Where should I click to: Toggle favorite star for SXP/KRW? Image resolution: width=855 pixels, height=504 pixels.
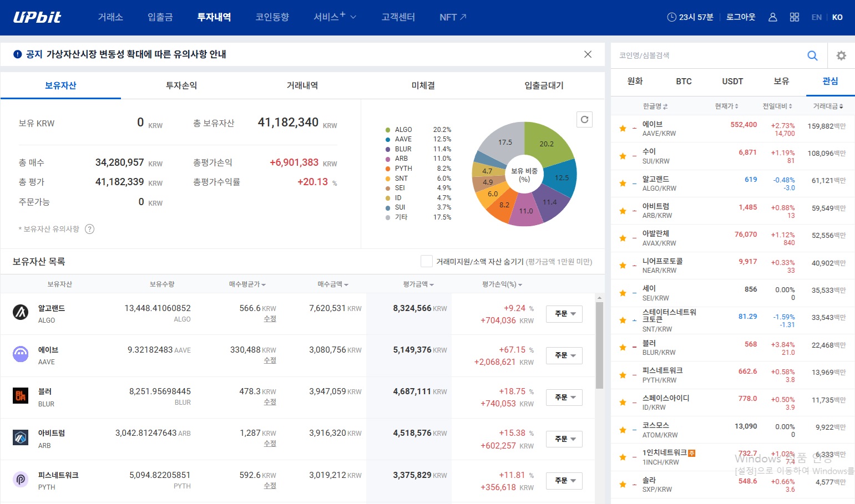[x=623, y=485]
